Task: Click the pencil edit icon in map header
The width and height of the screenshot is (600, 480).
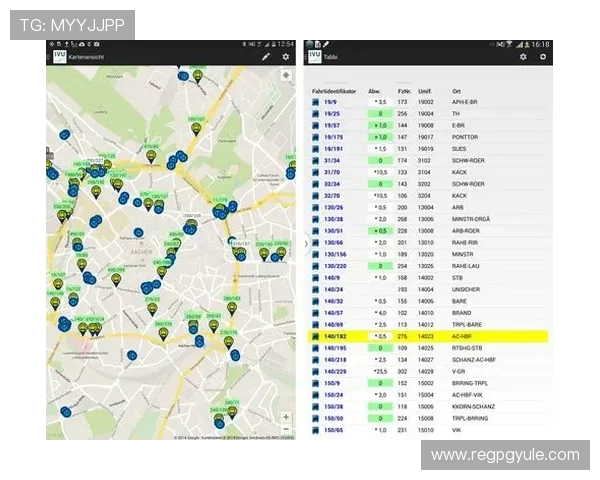Action: [x=266, y=57]
